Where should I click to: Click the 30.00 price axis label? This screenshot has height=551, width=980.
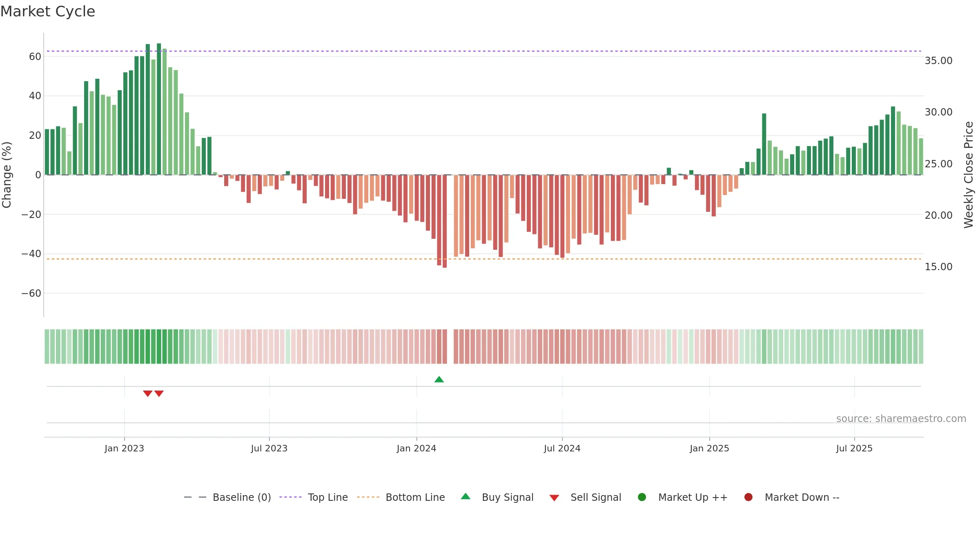[938, 112]
